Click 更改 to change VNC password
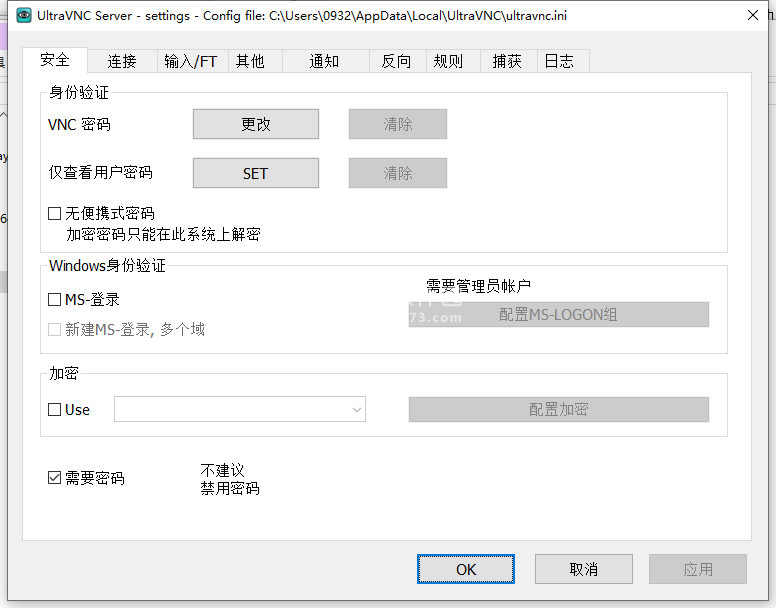The width and height of the screenshot is (776, 608). pos(256,124)
